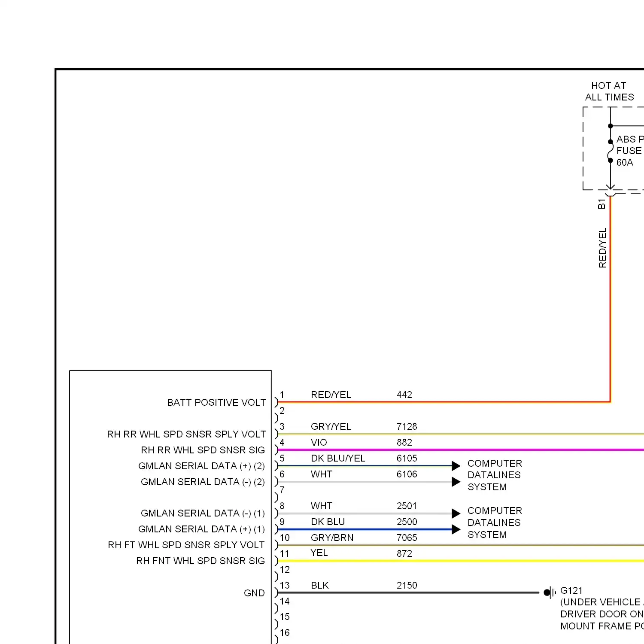Click GMLAN SERIAL DATA (+) (1) label
The height and width of the screenshot is (644, 644).
tap(201, 529)
